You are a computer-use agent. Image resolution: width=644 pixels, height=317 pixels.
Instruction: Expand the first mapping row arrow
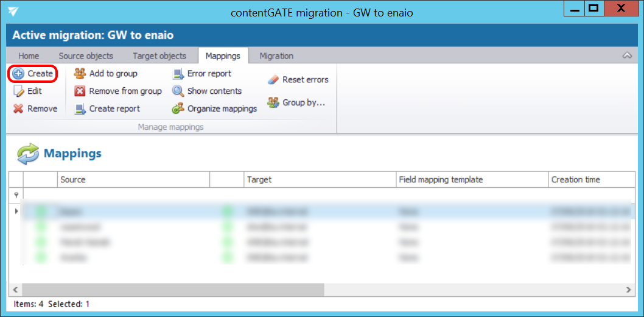point(16,212)
